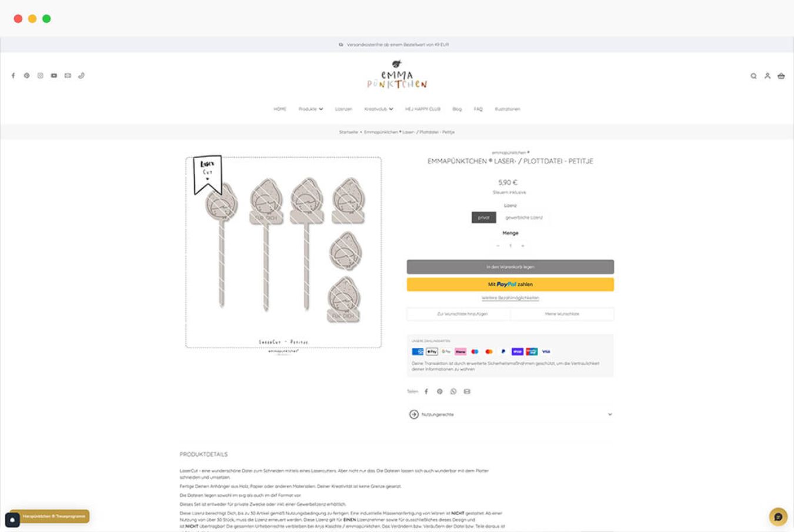Open the Kreativclub dropdown menu

pos(379,109)
